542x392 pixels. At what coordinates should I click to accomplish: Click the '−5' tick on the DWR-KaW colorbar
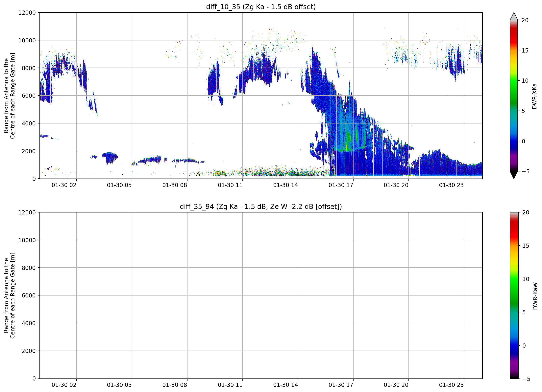pos(526,379)
